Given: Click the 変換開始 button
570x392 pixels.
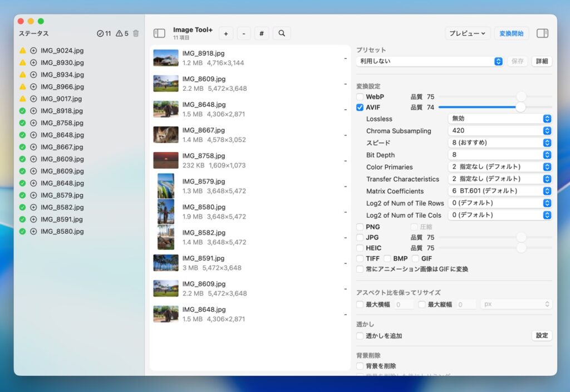Looking at the screenshot, I should pyautogui.click(x=511, y=33).
